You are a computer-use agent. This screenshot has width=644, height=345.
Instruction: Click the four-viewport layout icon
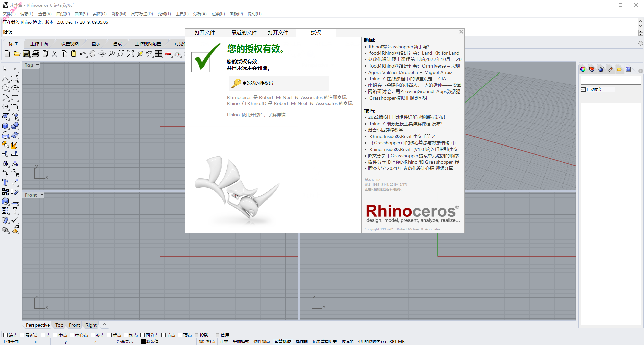159,54
